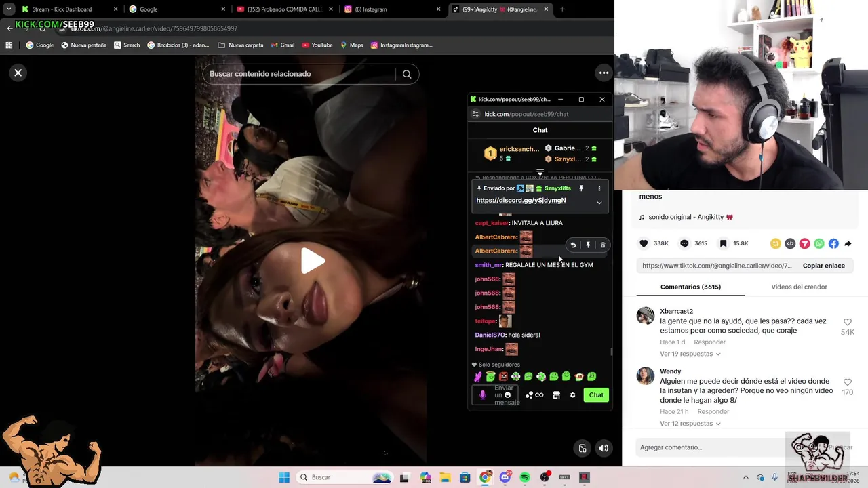Click the 'Copiar enlace' button
The width and height of the screenshot is (868, 488).
[823, 266]
